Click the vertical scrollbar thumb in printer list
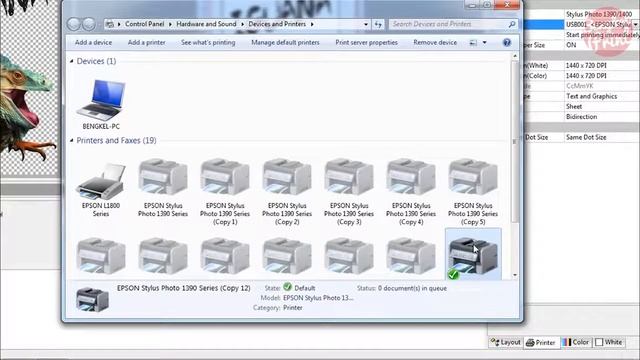The height and width of the screenshot is (360, 640). [515, 141]
